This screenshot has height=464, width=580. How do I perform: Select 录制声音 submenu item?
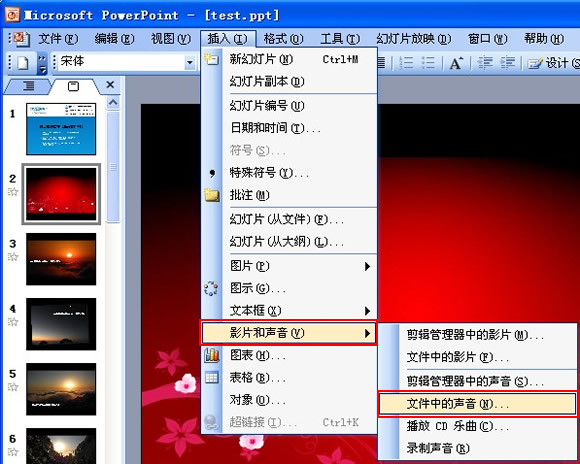478,448
